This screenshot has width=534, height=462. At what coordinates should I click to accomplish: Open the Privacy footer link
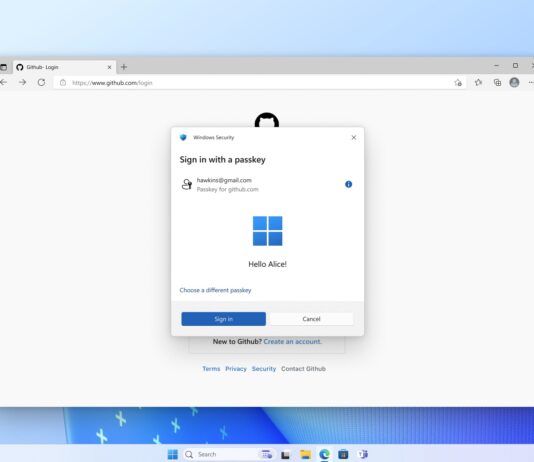click(x=236, y=369)
